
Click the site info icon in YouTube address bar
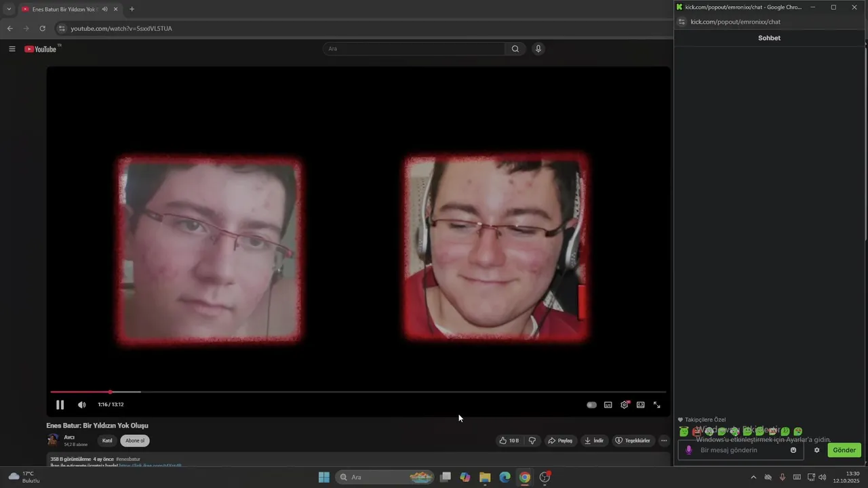pos(62,28)
